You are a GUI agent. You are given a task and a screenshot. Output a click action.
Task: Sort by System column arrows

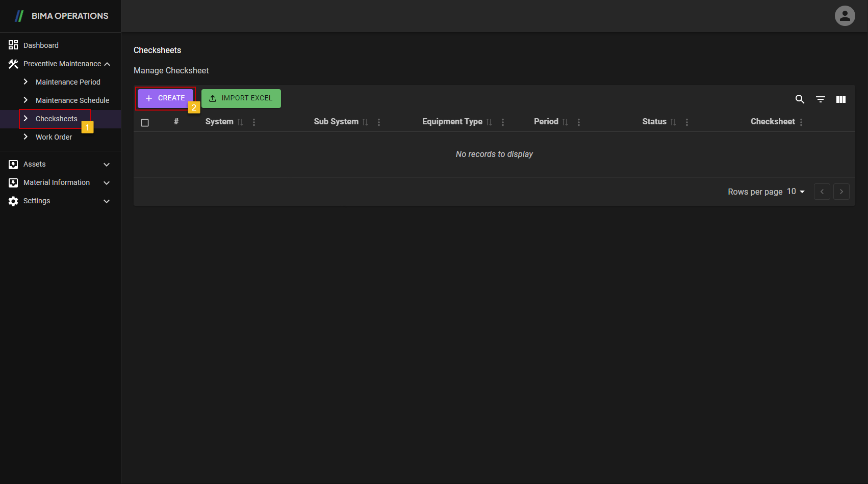pyautogui.click(x=240, y=122)
